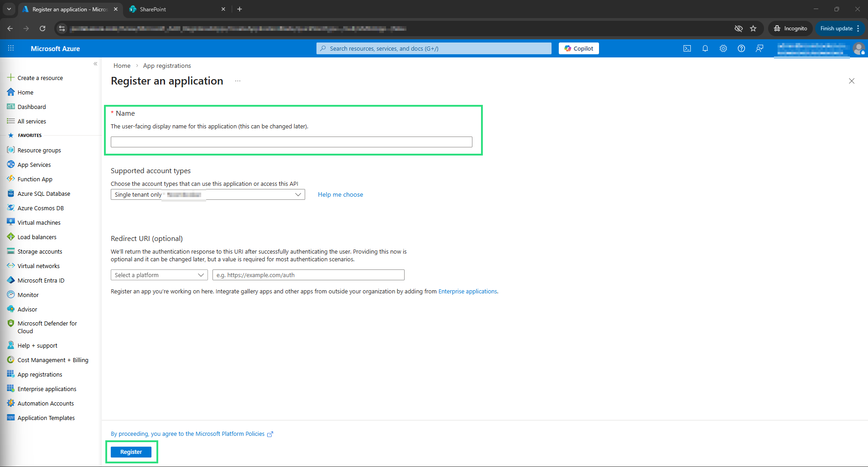Open App registrations in the sidebar
The image size is (868, 467).
coord(40,374)
